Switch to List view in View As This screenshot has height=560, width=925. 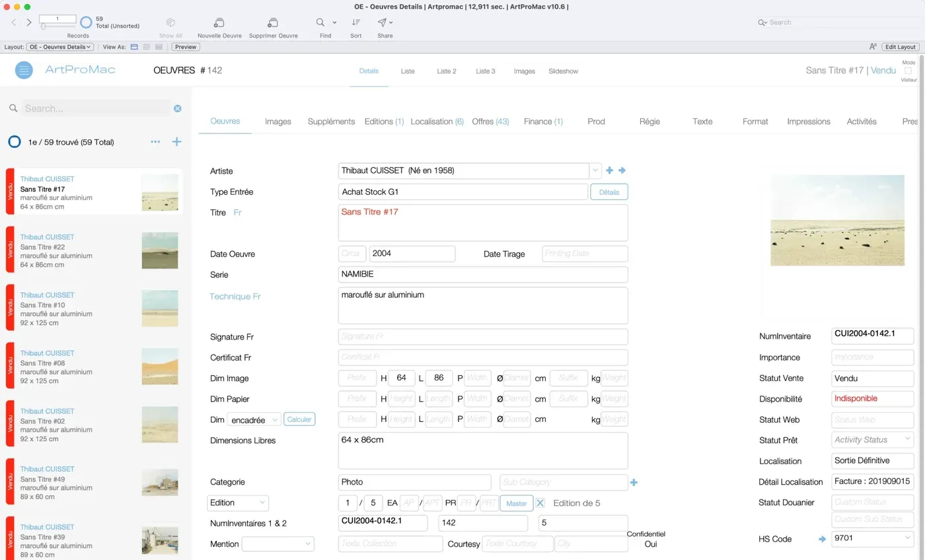146,47
